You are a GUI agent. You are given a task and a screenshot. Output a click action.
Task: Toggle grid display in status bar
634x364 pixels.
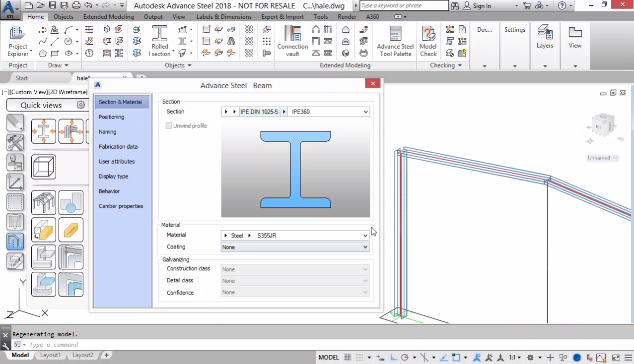(348, 357)
